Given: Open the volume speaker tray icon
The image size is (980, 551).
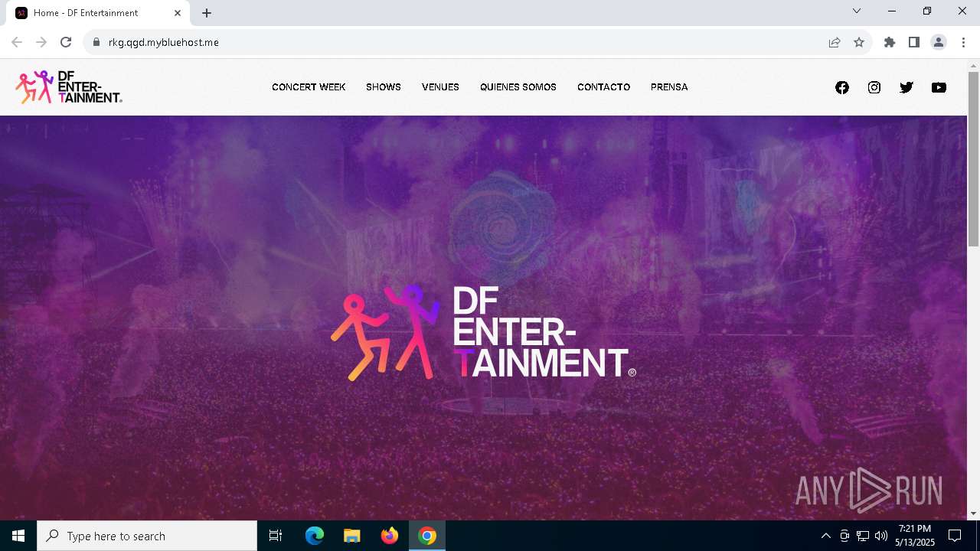Looking at the screenshot, I should pos(881,536).
